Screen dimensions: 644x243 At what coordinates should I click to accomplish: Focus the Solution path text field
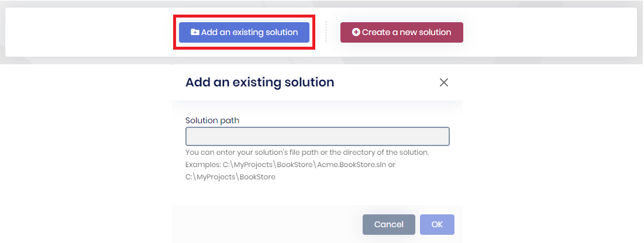317,136
